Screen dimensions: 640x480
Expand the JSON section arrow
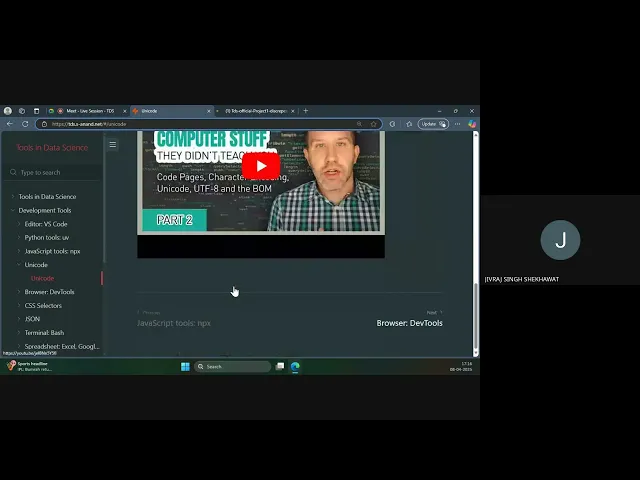(19, 319)
